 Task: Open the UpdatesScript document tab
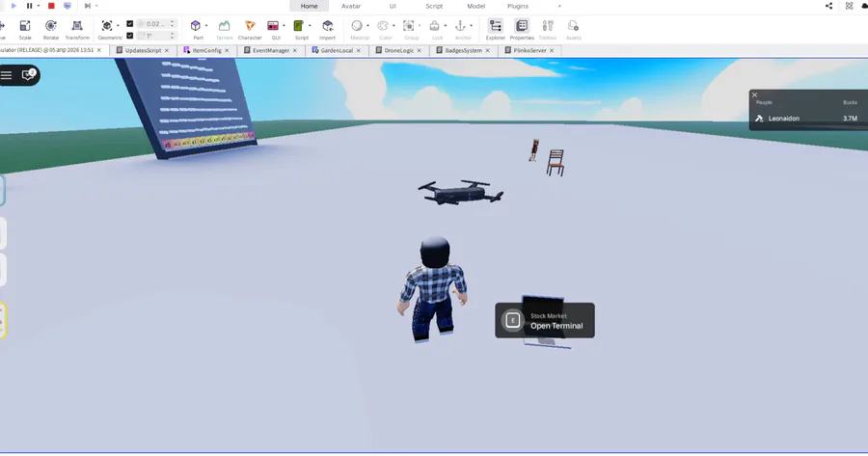(143, 50)
